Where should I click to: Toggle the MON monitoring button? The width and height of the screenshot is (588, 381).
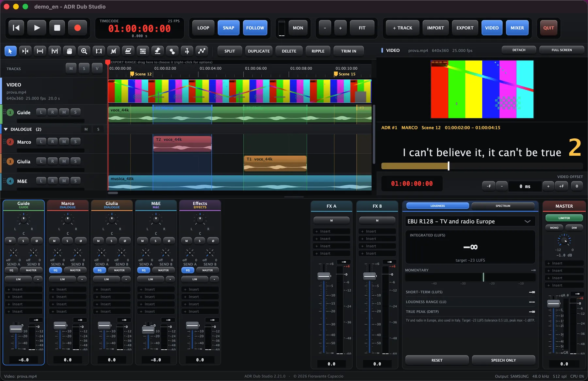click(x=298, y=28)
